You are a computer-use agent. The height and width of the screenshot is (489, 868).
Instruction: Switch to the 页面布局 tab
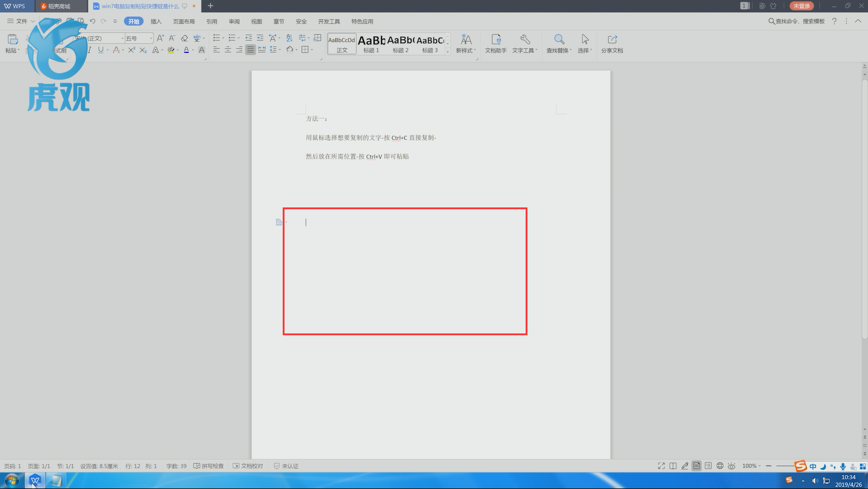[x=184, y=21]
